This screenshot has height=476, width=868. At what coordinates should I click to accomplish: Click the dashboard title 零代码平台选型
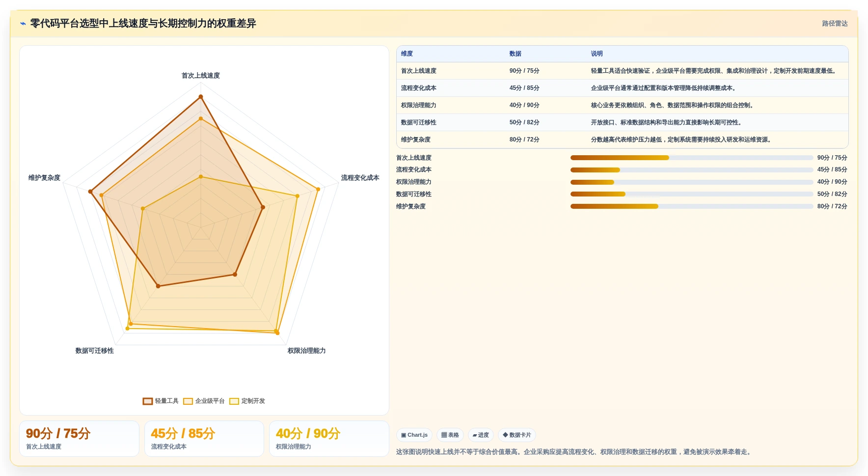point(143,24)
